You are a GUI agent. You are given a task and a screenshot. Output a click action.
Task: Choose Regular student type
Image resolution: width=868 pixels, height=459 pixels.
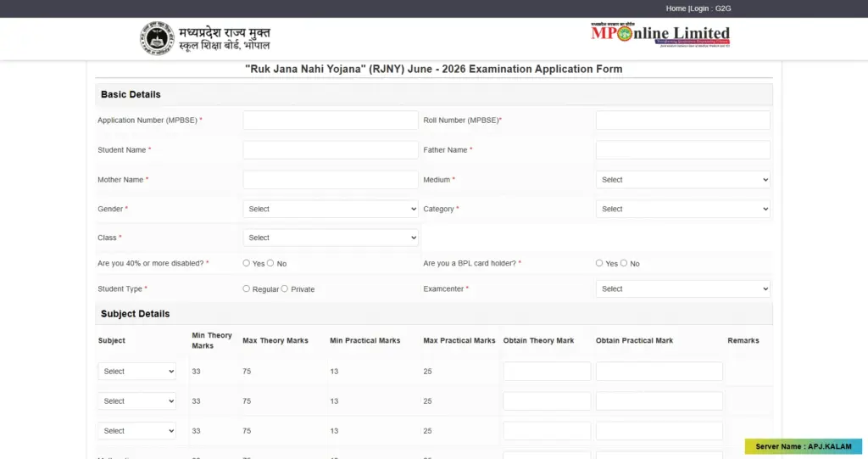click(247, 288)
